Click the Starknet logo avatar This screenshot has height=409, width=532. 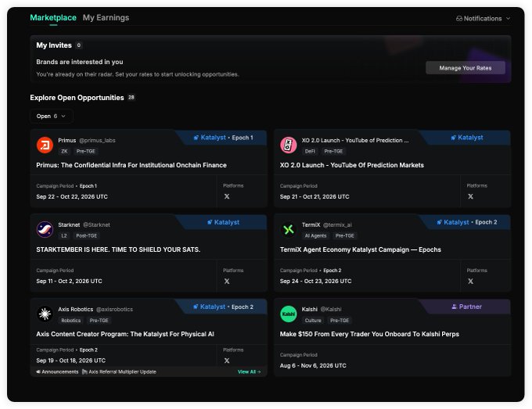[45, 230]
